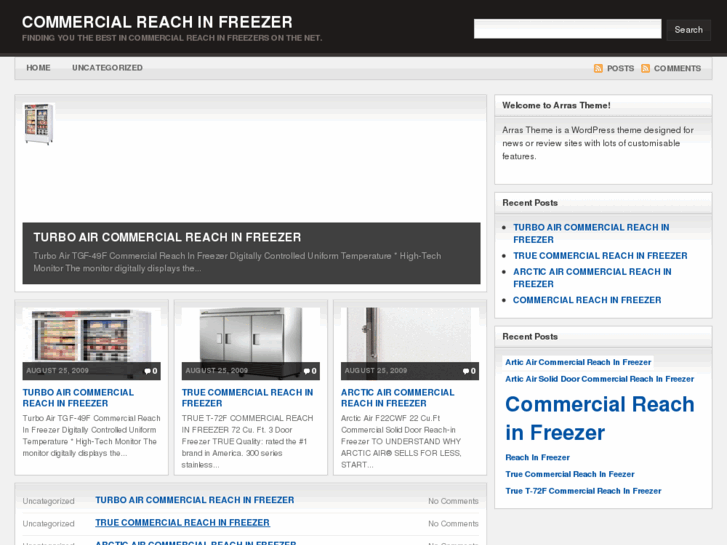Viewport: 727px width, 545px height.
Task: Open featured Turbo Air Commercial Reach In Freezer headline
Action: pos(167,237)
